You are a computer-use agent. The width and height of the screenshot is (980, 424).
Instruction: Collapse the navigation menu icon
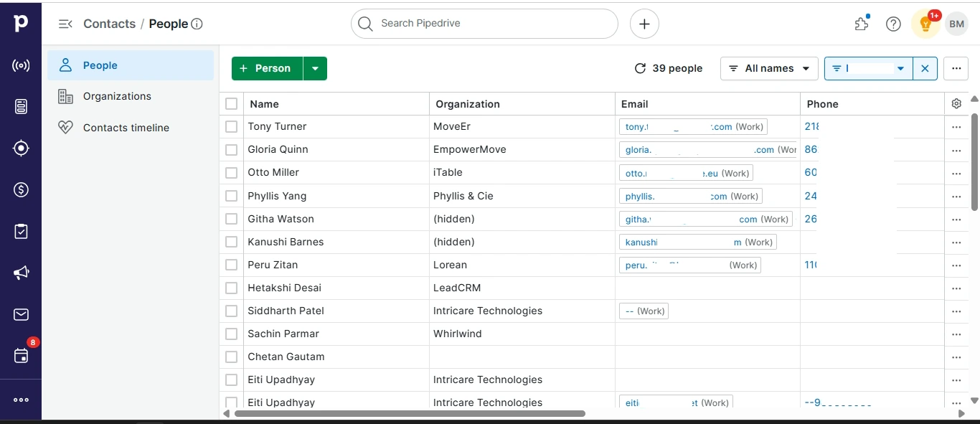click(65, 24)
